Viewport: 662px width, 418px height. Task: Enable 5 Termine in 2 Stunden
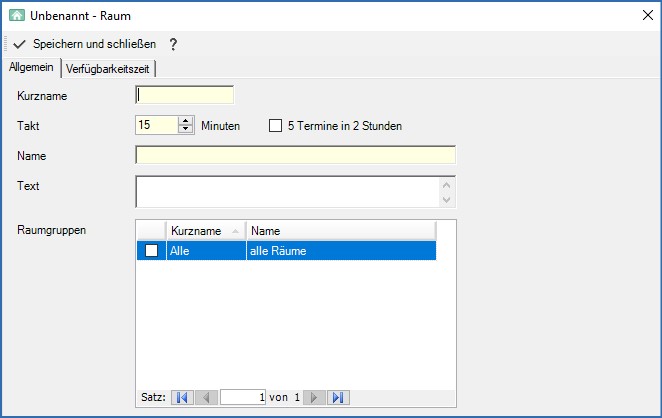[x=276, y=126]
